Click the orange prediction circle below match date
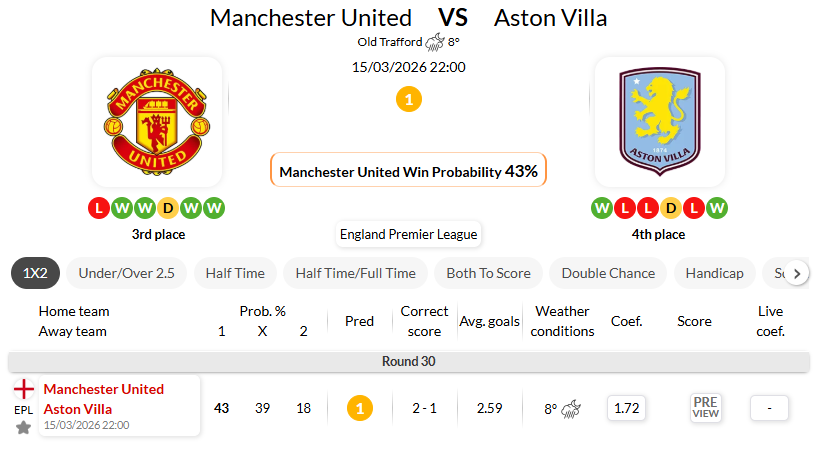The width and height of the screenshot is (818, 452). coord(408,99)
